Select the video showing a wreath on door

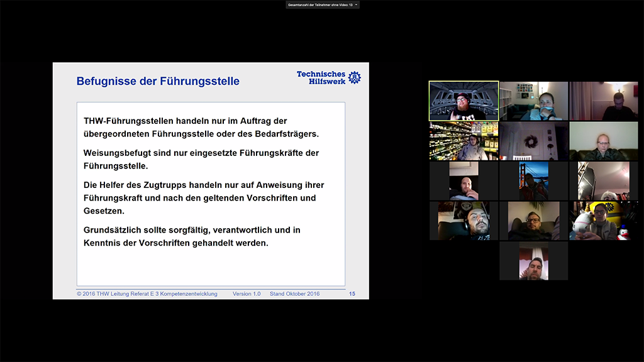coord(533,141)
